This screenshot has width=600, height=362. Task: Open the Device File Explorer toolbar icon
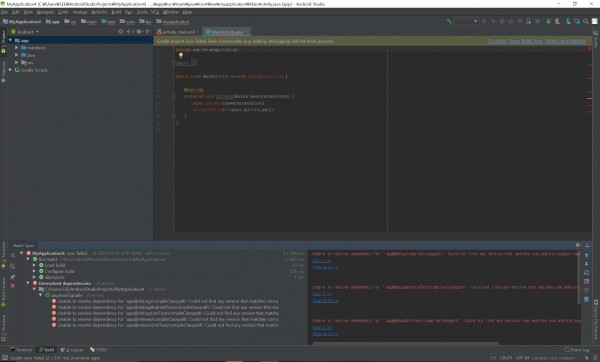tap(596, 319)
